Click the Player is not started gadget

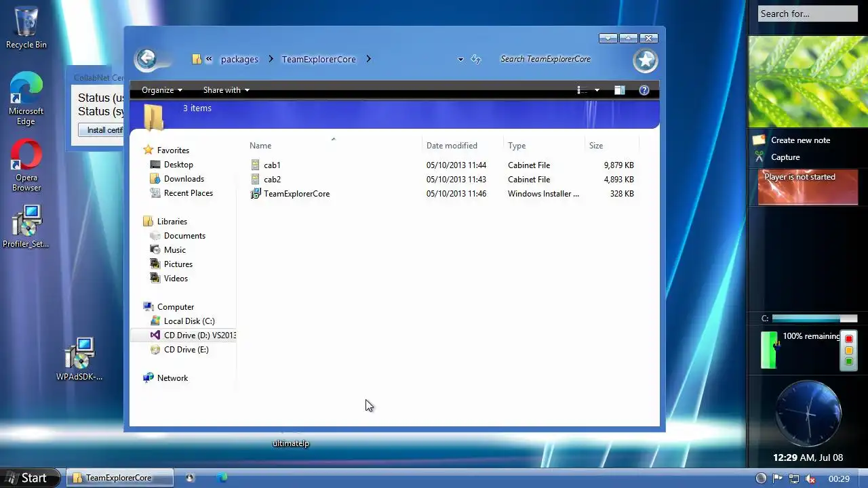(x=808, y=187)
